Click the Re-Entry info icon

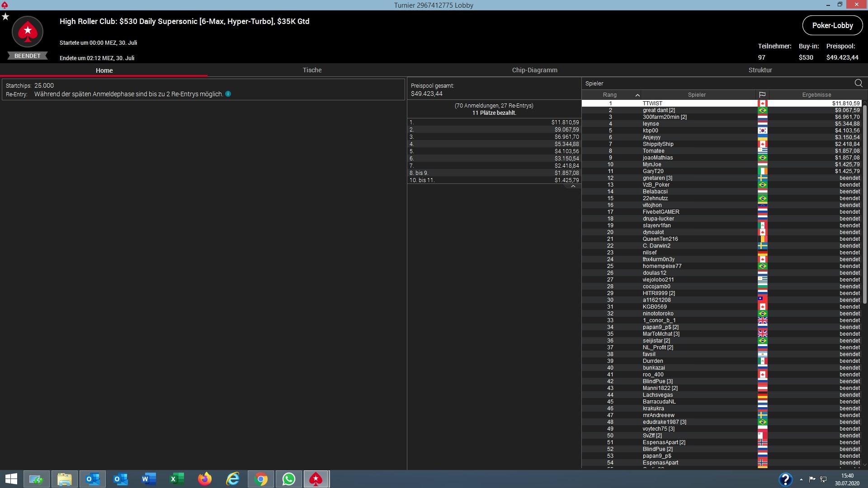tap(228, 94)
